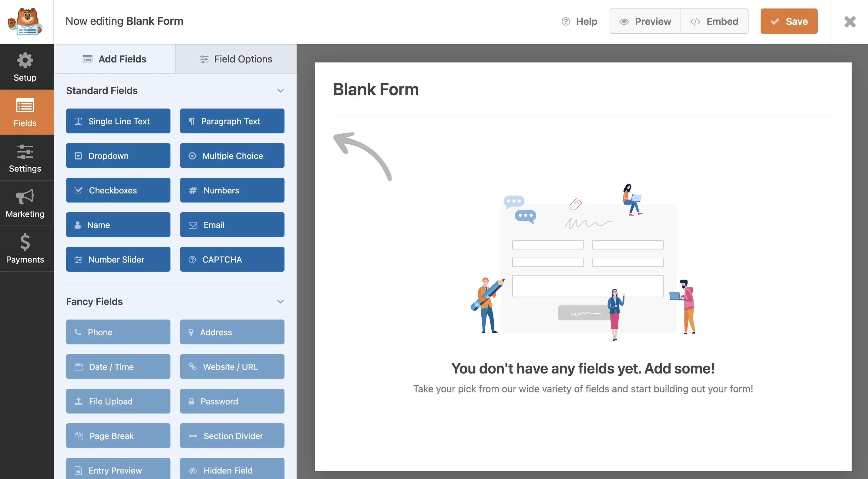868x479 pixels.
Task: Switch to the Add Fields tab
Action: 115,59
